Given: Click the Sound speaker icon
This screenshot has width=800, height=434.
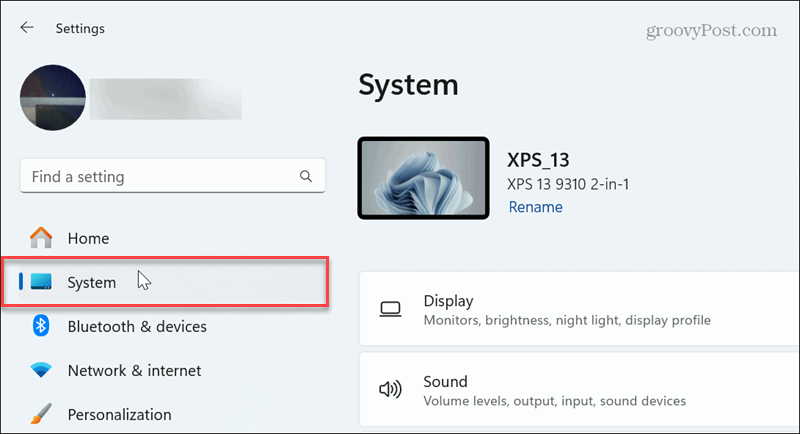Looking at the screenshot, I should (x=390, y=390).
